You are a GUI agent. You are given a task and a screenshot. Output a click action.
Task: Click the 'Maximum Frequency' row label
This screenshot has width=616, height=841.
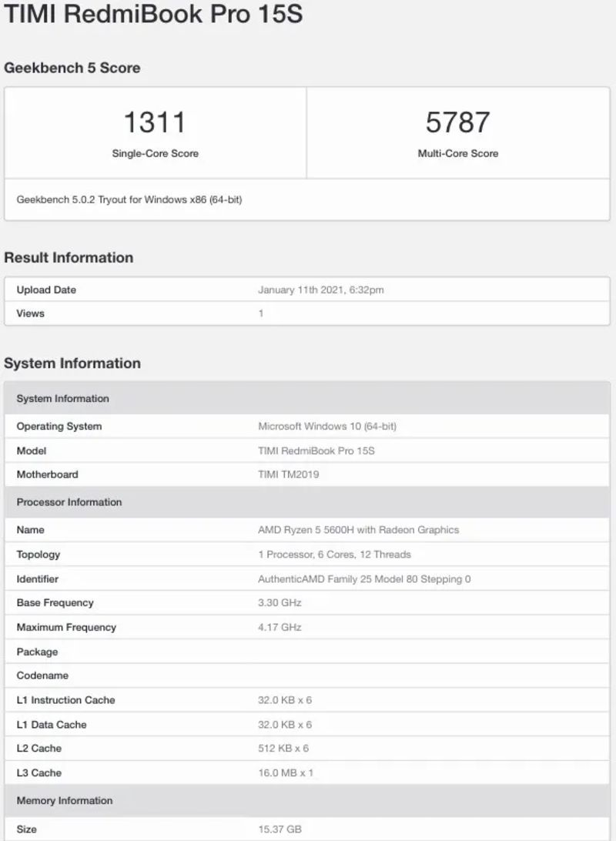[x=66, y=628]
